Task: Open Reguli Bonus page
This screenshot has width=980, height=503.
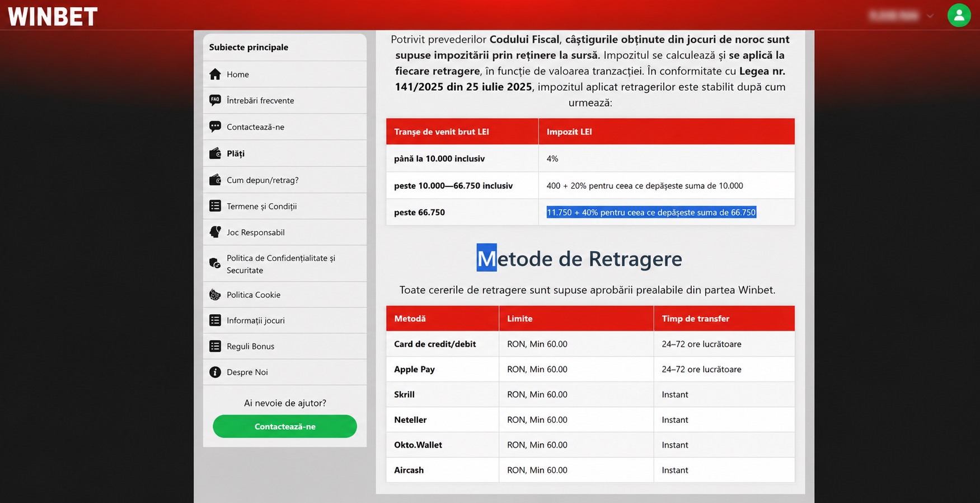Action: (x=285, y=346)
